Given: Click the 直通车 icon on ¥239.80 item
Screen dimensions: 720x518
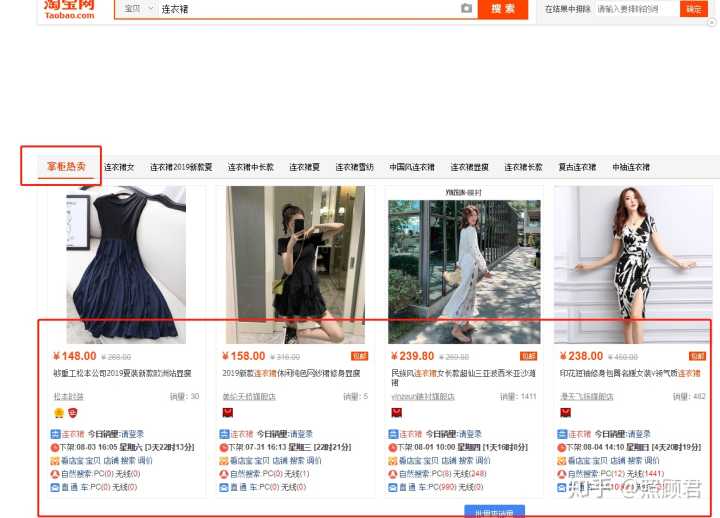Looking at the screenshot, I should (393, 487).
